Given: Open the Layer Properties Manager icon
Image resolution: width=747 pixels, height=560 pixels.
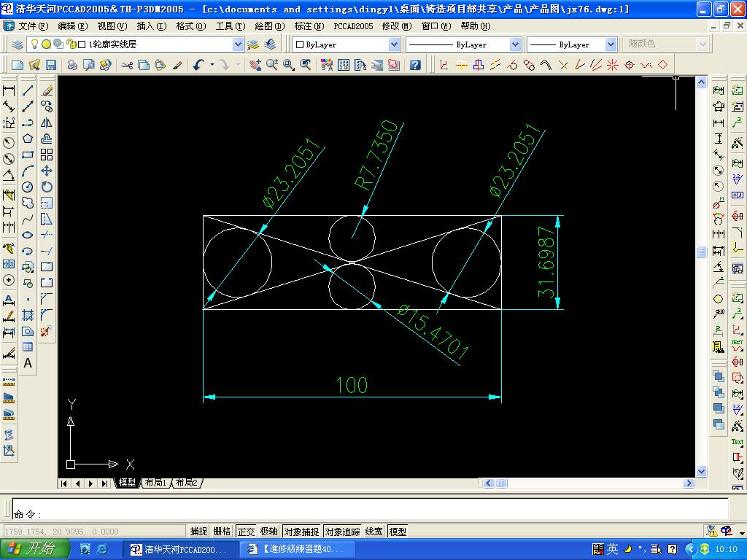Looking at the screenshot, I should coord(18,44).
